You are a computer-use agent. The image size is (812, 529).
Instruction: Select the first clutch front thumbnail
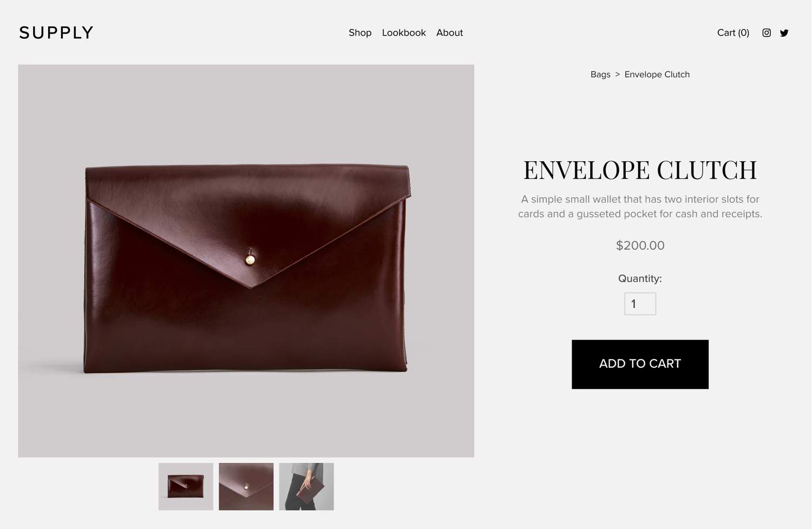(186, 487)
